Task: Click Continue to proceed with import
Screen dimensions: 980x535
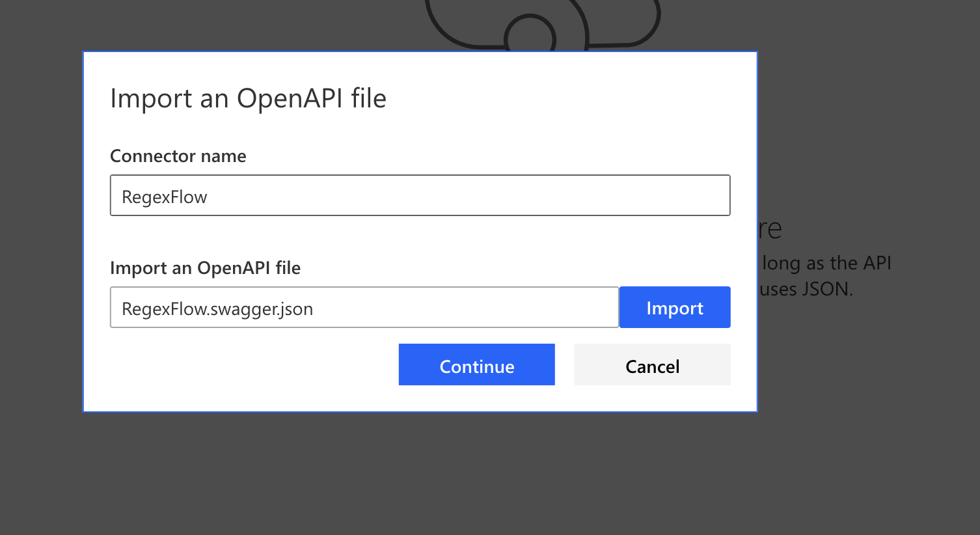Action: coord(476,365)
